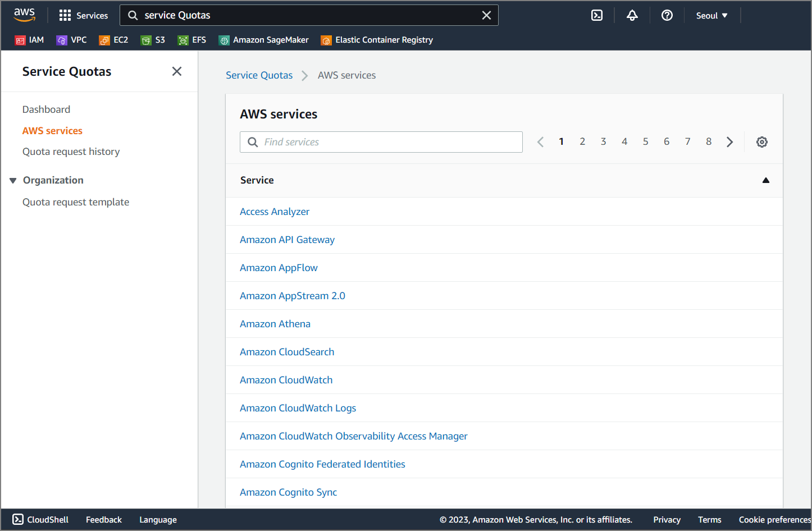Open Access Analyzer service

tap(275, 212)
